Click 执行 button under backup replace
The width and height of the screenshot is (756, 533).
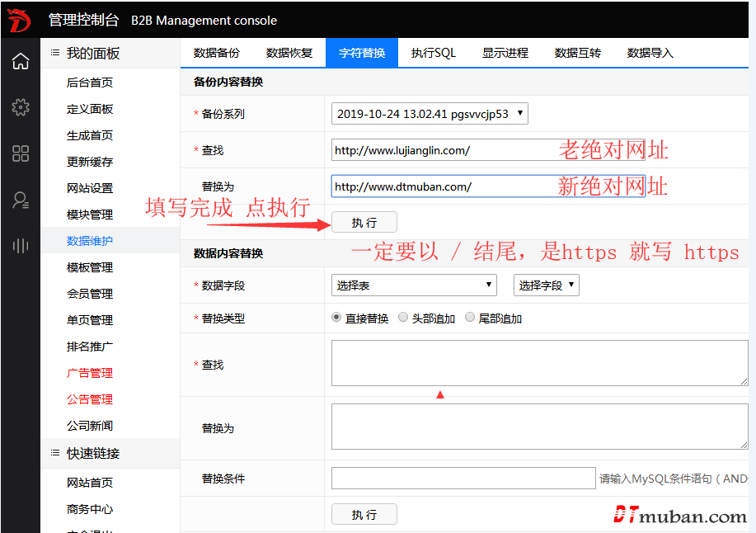pos(364,223)
